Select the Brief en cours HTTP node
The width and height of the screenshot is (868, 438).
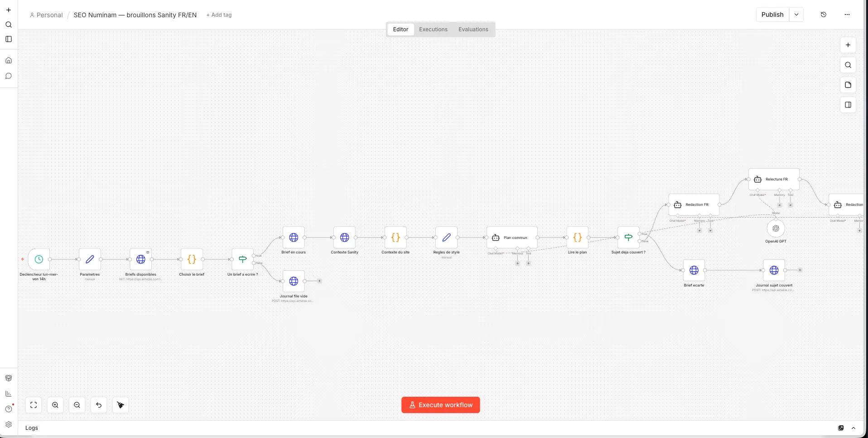[x=294, y=237]
